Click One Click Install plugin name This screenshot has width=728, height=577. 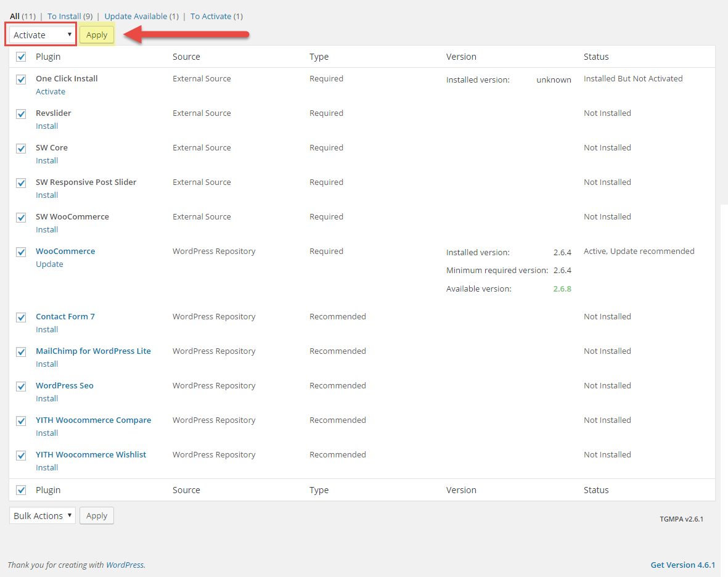tap(67, 78)
